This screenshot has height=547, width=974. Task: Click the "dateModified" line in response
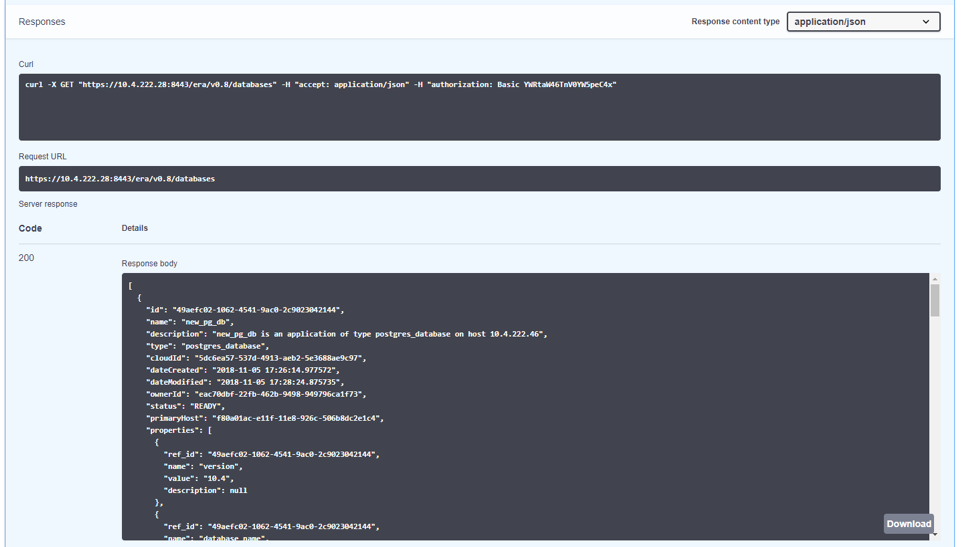(245, 382)
